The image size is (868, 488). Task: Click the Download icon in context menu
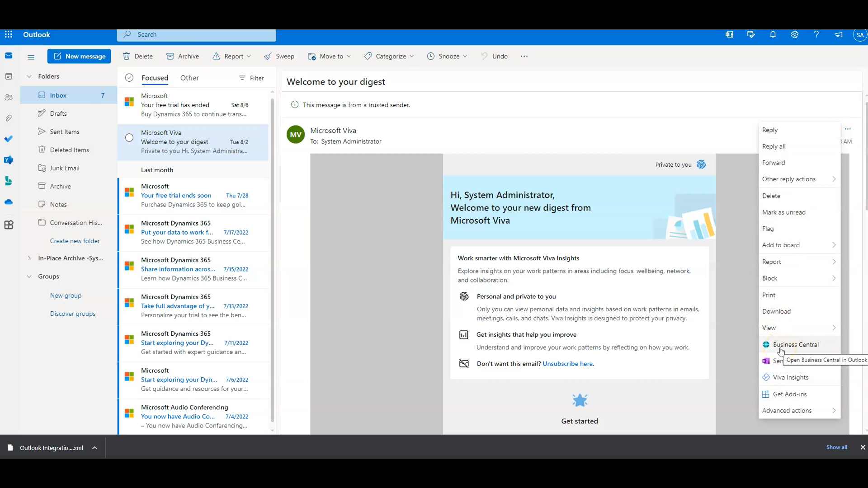point(777,311)
